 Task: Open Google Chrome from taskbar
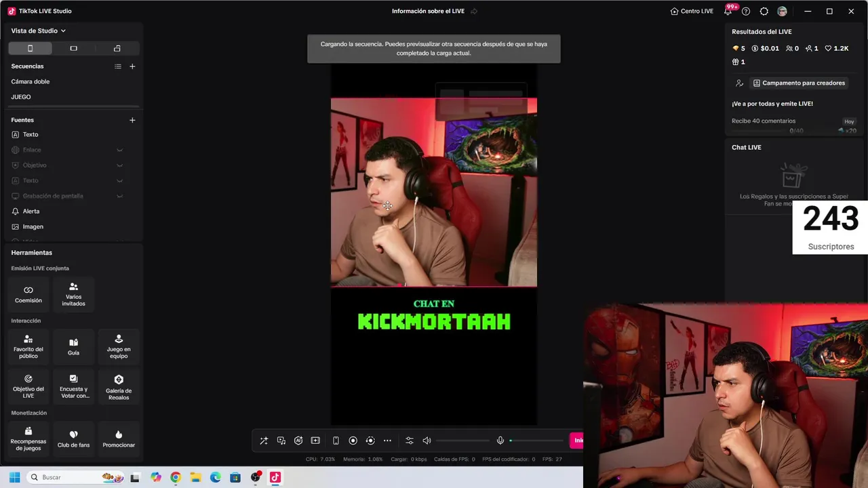click(176, 477)
